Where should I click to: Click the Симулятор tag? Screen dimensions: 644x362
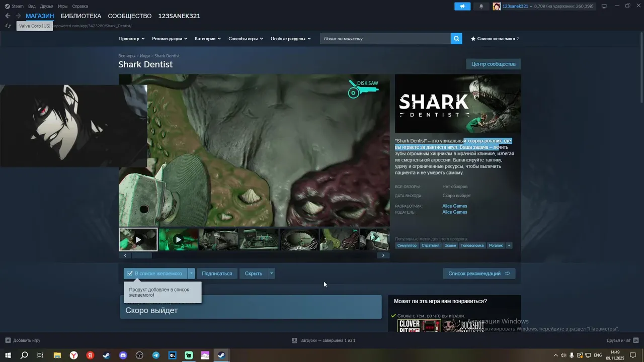[407, 245]
